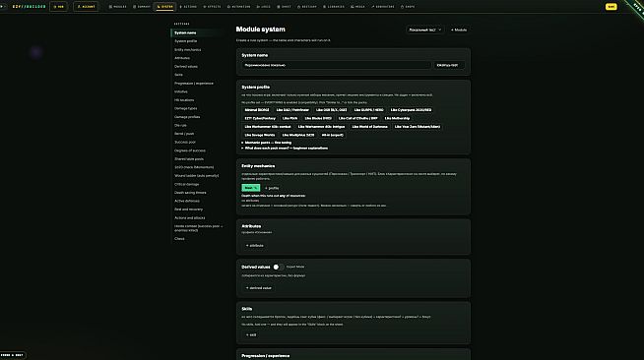Image resolution: width=644 pixels, height=360 pixels.
Task: Open the Modules tab in top navigation
Action: coord(118,7)
